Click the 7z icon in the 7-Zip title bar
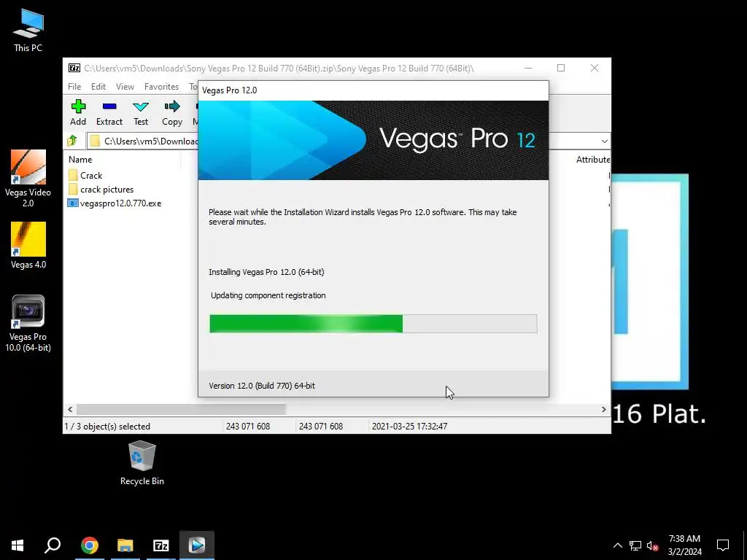 [x=74, y=68]
